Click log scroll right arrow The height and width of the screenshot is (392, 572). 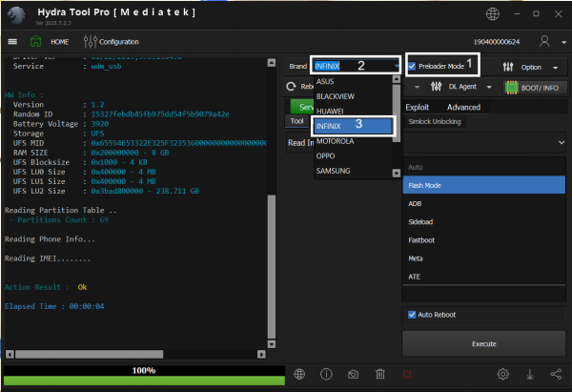tap(261, 354)
